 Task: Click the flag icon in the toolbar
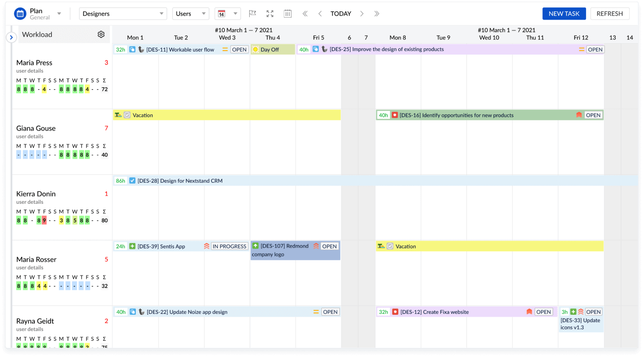pos(253,13)
